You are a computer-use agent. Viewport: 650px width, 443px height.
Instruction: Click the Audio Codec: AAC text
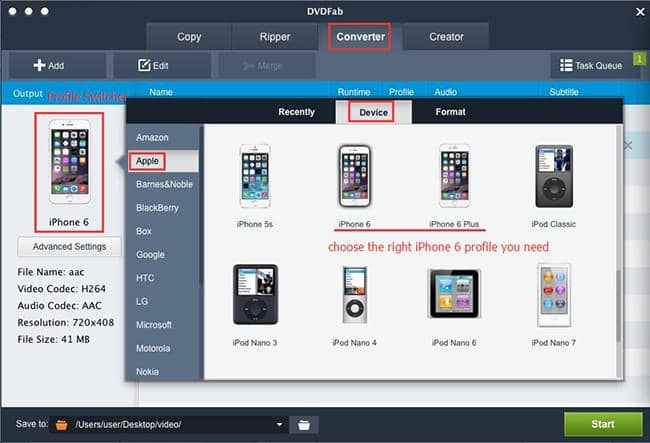pos(59,306)
